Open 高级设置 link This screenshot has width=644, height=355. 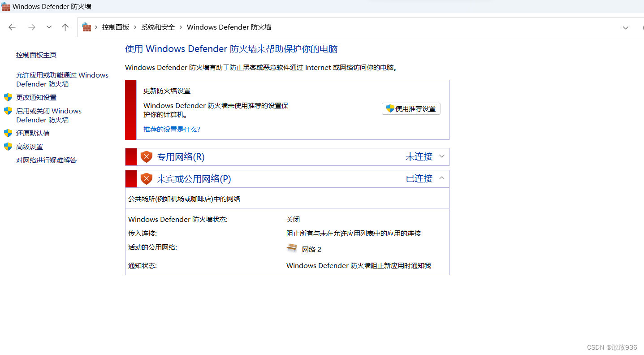[30, 147]
